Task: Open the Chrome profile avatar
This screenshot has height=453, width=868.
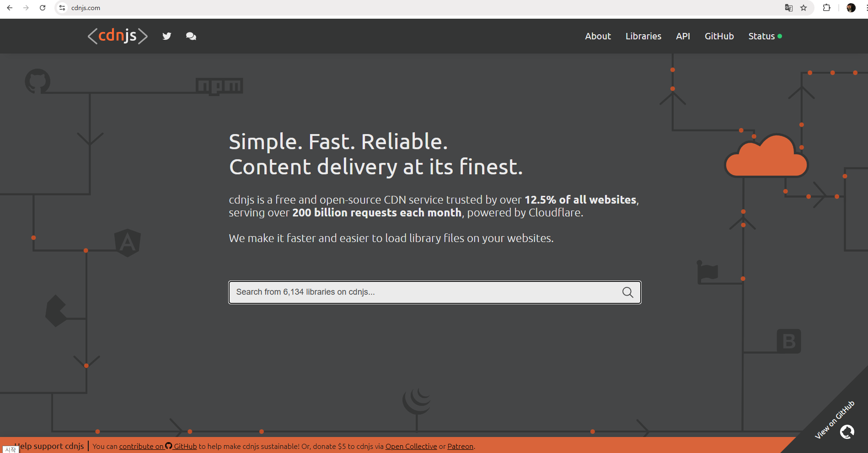Action: [x=851, y=8]
